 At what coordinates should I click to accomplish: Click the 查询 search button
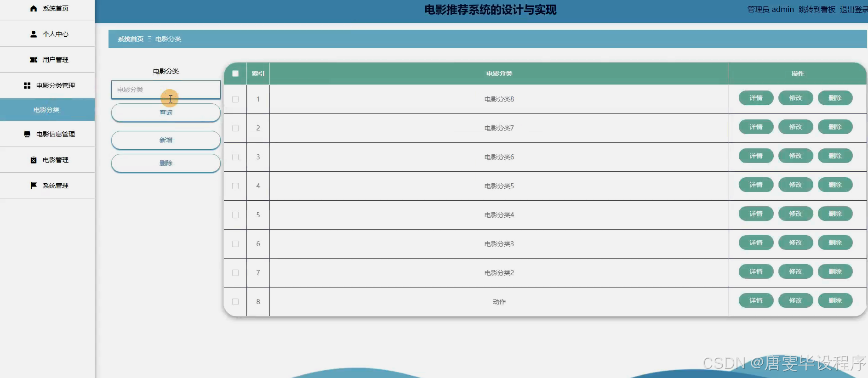[166, 113]
